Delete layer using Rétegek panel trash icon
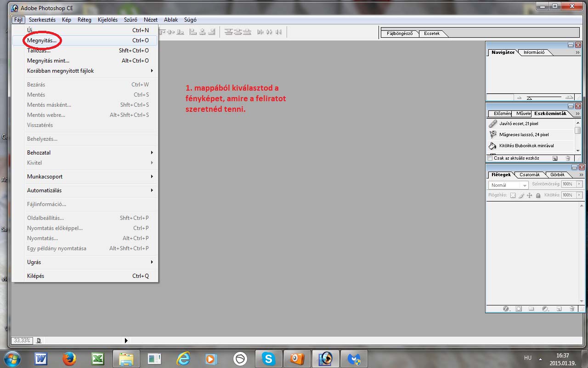The width and height of the screenshot is (588, 368). [x=572, y=309]
